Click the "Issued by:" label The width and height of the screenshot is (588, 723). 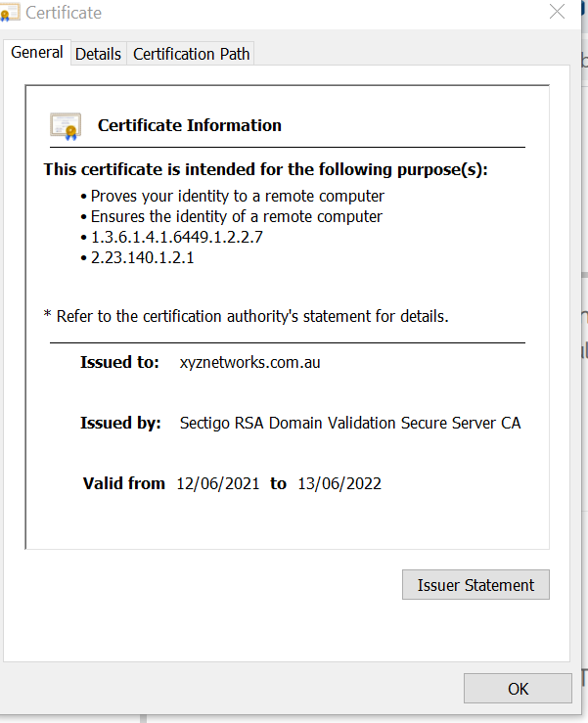[x=120, y=423]
